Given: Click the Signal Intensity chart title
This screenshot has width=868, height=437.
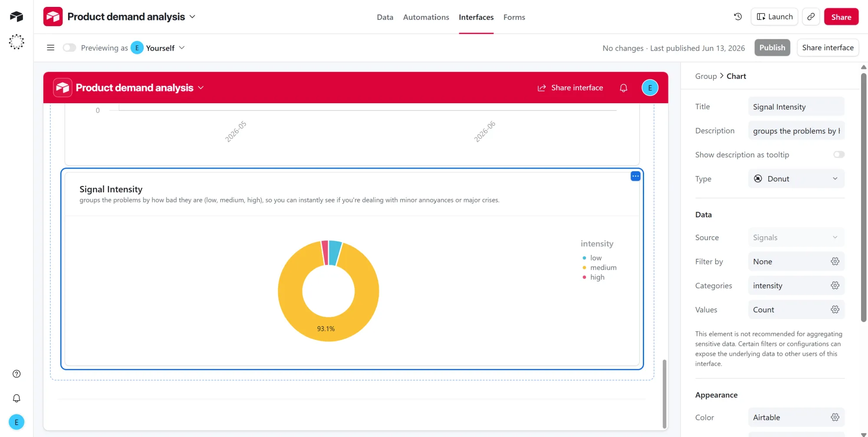Looking at the screenshot, I should pyautogui.click(x=111, y=189).
